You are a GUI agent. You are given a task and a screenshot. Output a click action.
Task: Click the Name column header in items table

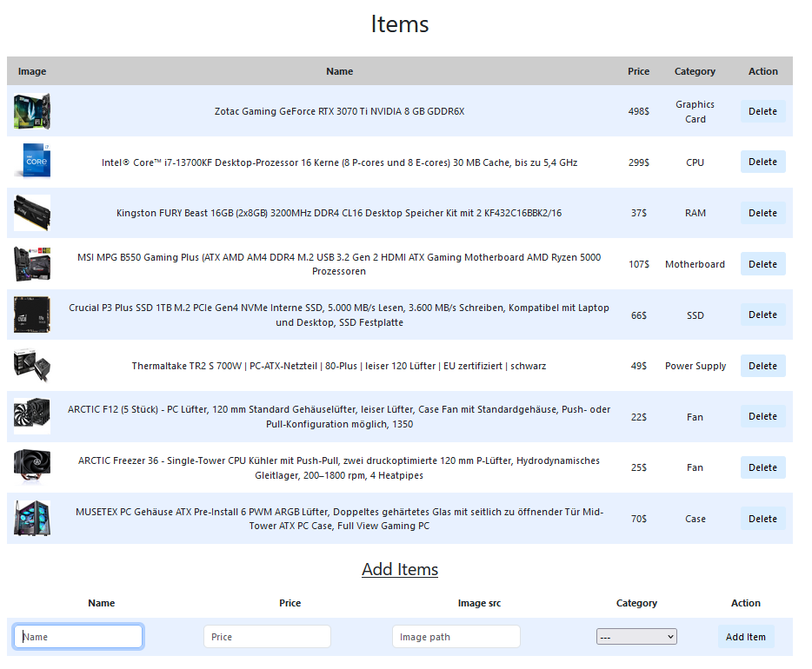340,71
